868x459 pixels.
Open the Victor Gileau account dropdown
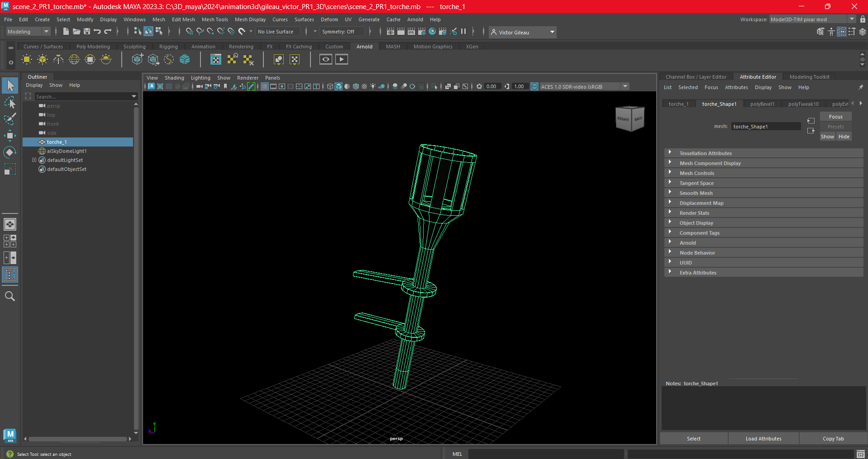[x=523, y=32]
